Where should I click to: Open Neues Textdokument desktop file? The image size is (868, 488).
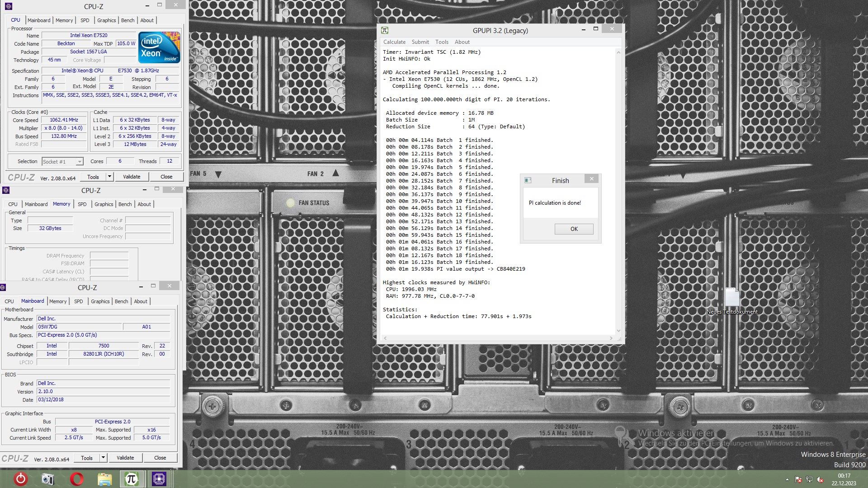click(732, 301)
